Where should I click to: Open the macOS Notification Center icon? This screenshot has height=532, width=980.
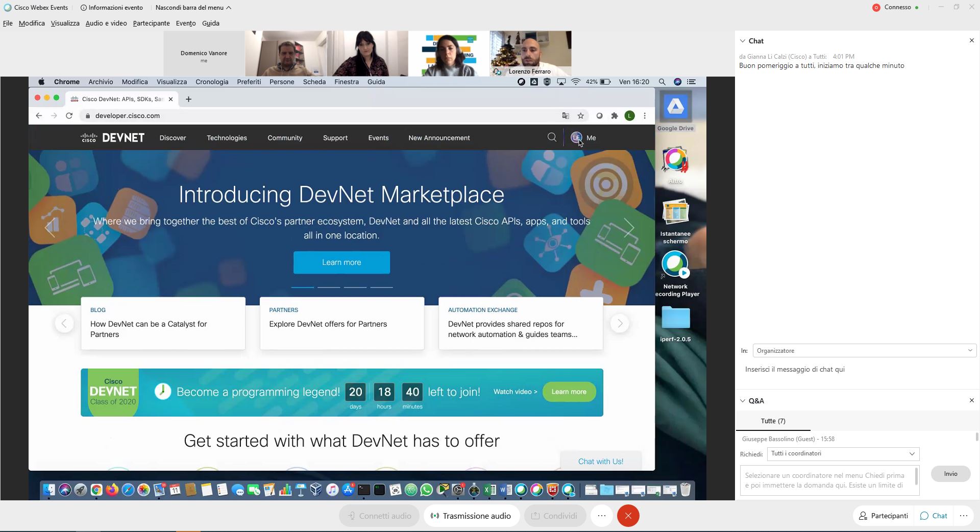[692, 82]
